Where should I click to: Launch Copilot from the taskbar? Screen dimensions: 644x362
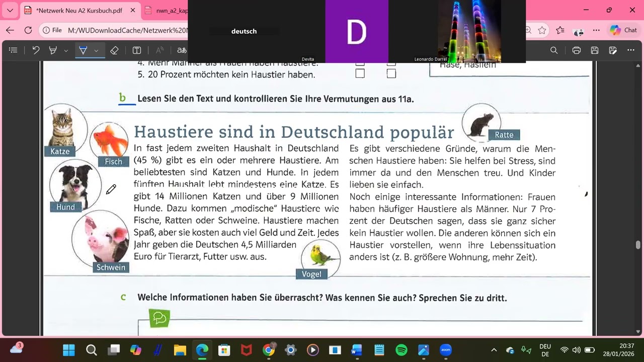tap(135, 350)
